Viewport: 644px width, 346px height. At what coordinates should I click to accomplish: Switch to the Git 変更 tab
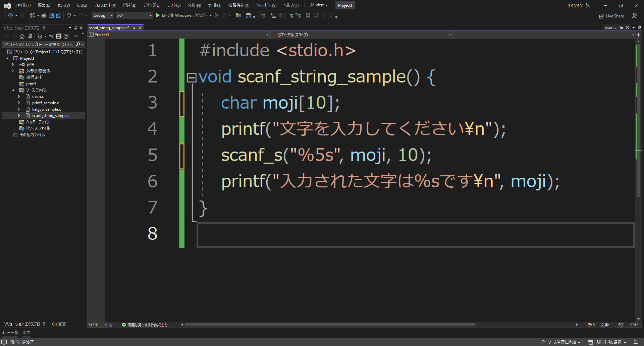point(59,324)
